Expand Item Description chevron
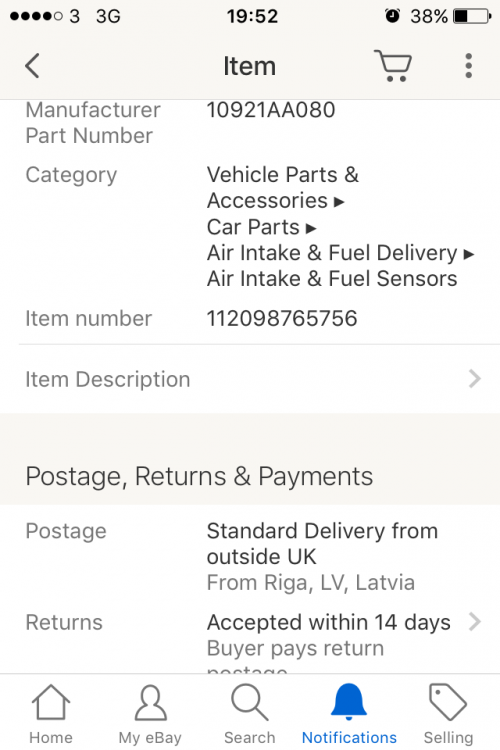 pos(474,379)
